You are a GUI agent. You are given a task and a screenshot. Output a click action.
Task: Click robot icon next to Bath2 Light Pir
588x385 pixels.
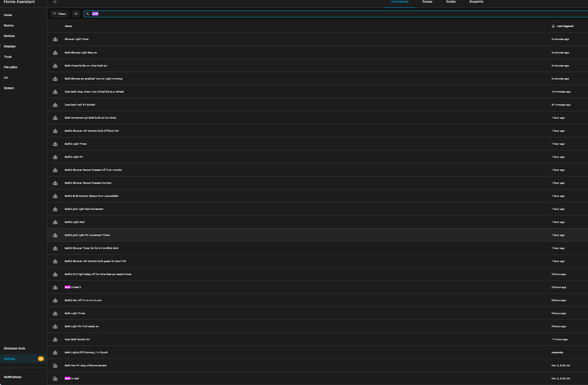[55, 157]
